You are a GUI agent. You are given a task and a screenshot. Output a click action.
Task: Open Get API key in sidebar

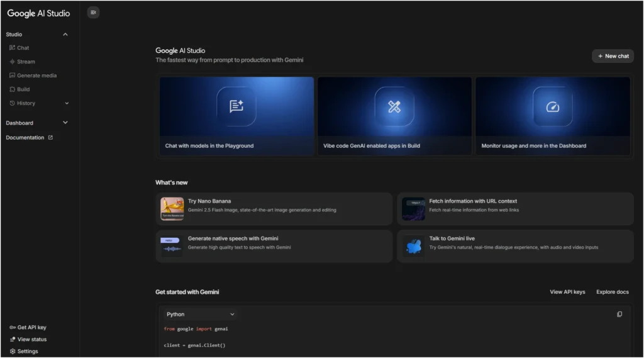[28, 327]
